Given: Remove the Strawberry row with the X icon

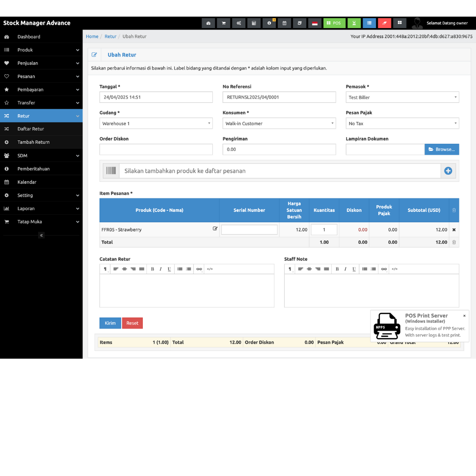Looking at the screenshot, I should click(x=454, y=230).
